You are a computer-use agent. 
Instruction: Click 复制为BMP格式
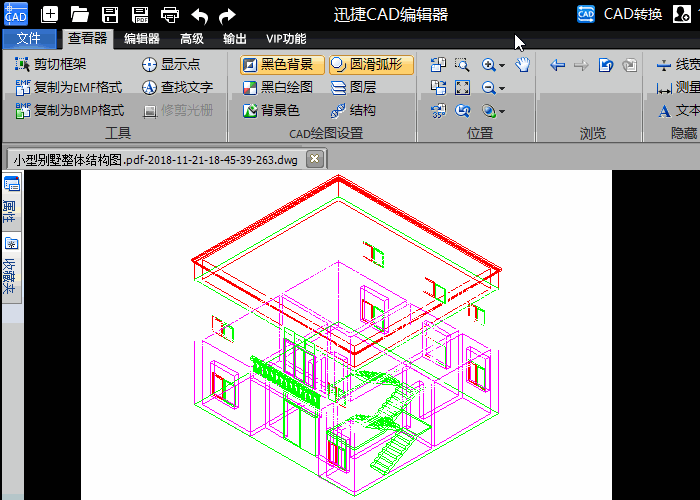[70, 110]
